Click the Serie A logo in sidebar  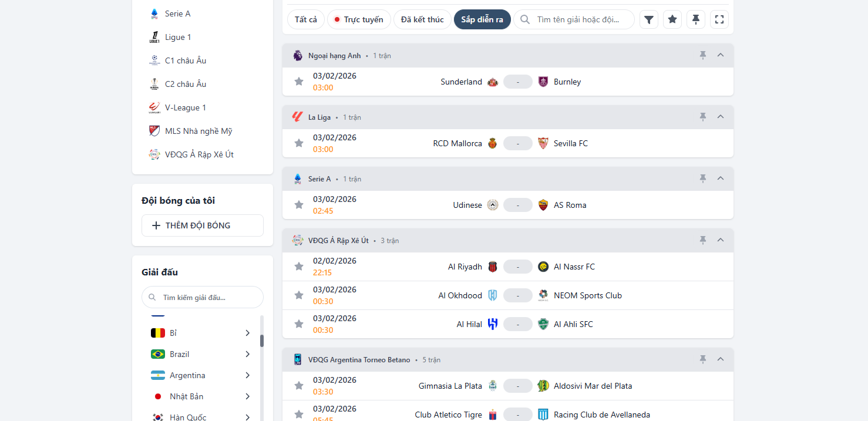pyautogui.click(x=154, y=14)
